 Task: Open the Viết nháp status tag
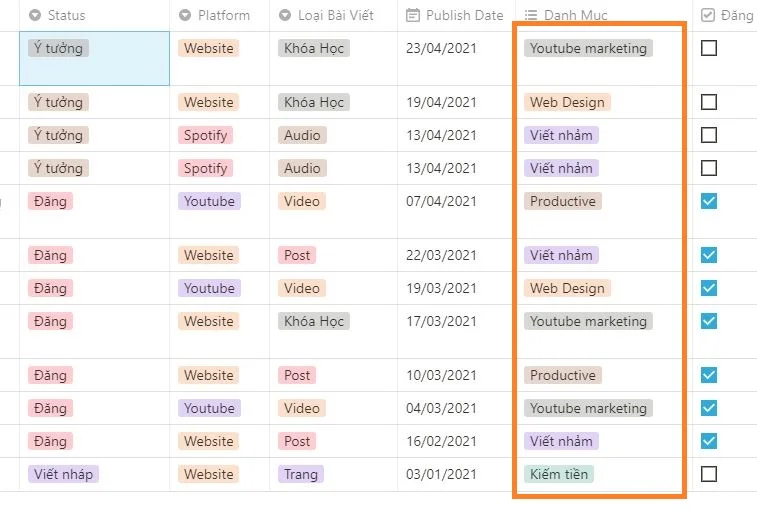(x=63, y=474)
